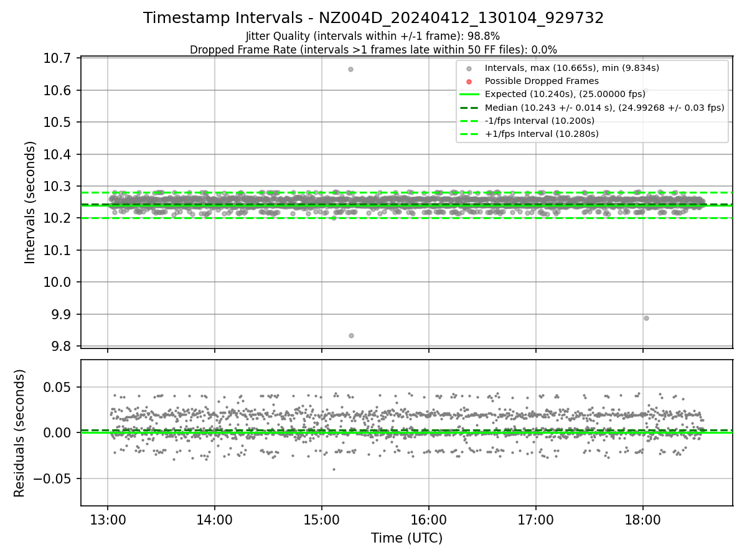Click the outlier point near 9.834 seconds
Screen dimensions: 747x560
tap(351, 335)
